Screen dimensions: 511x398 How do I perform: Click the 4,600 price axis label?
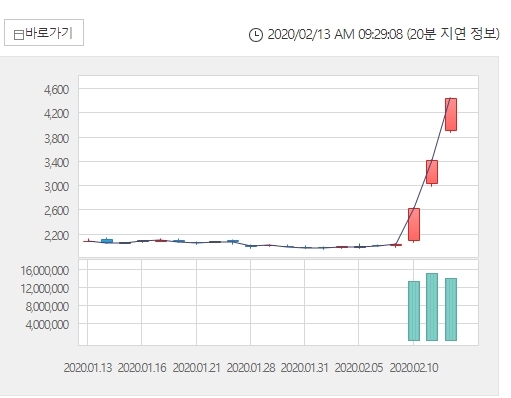tap(56, 90)
